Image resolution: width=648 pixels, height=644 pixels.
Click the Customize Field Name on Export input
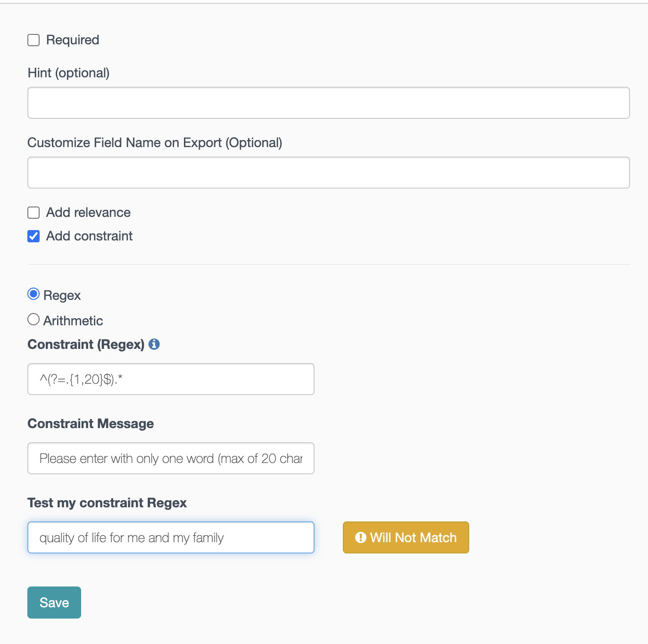(328, 173)
